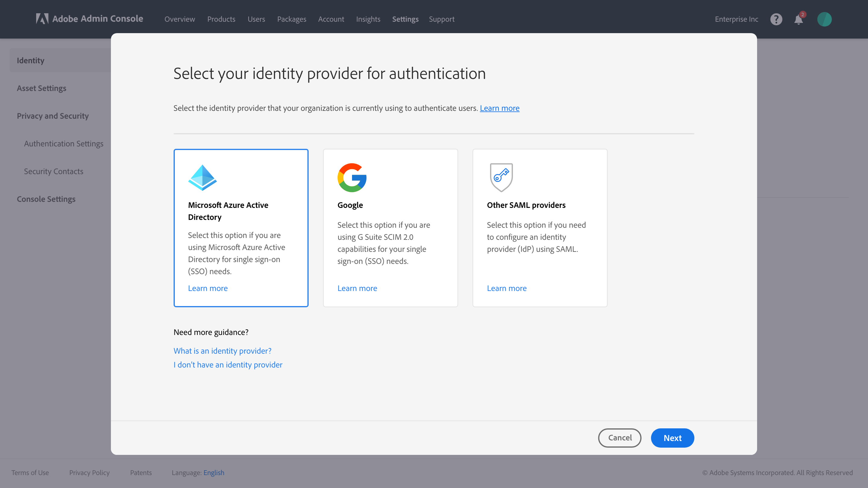Click the Adobe logo icon
Image resolution: width=868 pixels, height=488 pixels.
click(x=42, y=18)
